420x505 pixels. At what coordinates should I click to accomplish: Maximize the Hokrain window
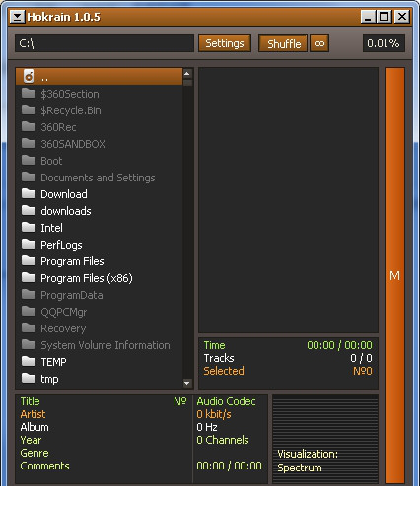[x=385, y=17]
